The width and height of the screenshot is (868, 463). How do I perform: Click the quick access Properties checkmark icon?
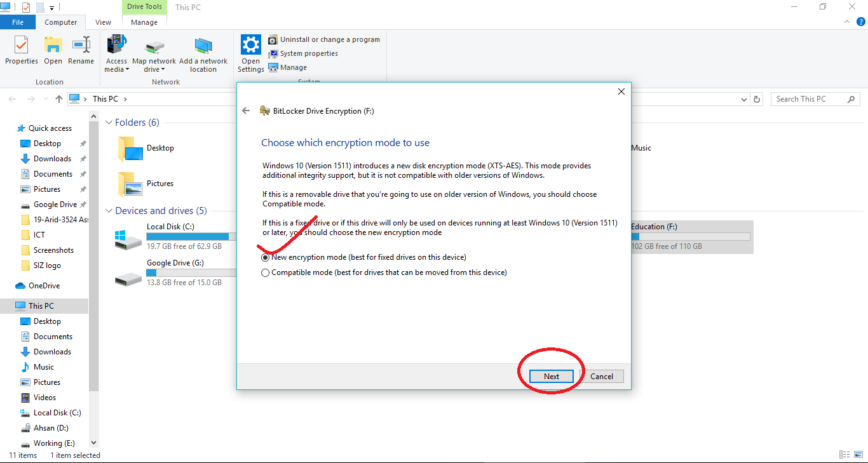point(26,8)
